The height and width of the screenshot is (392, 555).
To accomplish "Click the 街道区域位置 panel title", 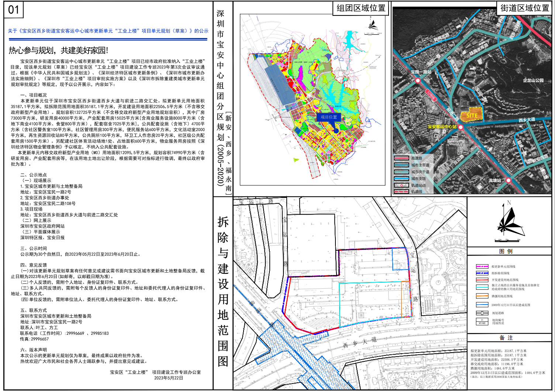I will coord(525,8).
